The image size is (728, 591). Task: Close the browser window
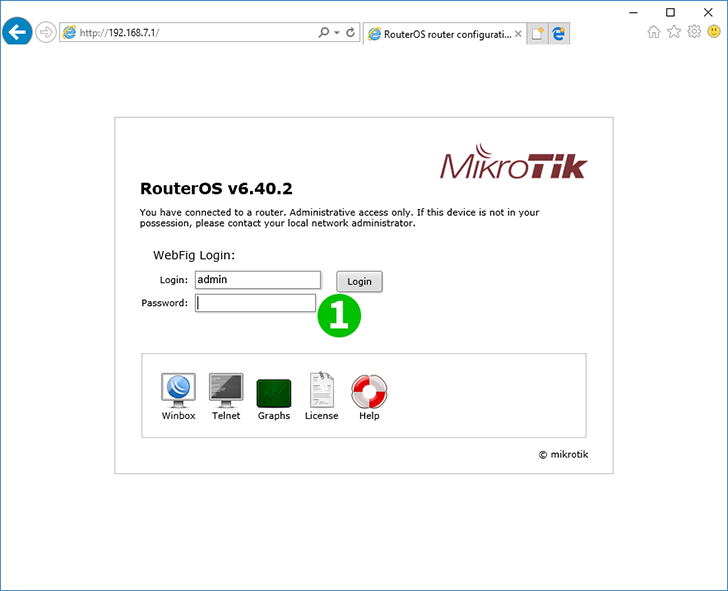[708, 13]
